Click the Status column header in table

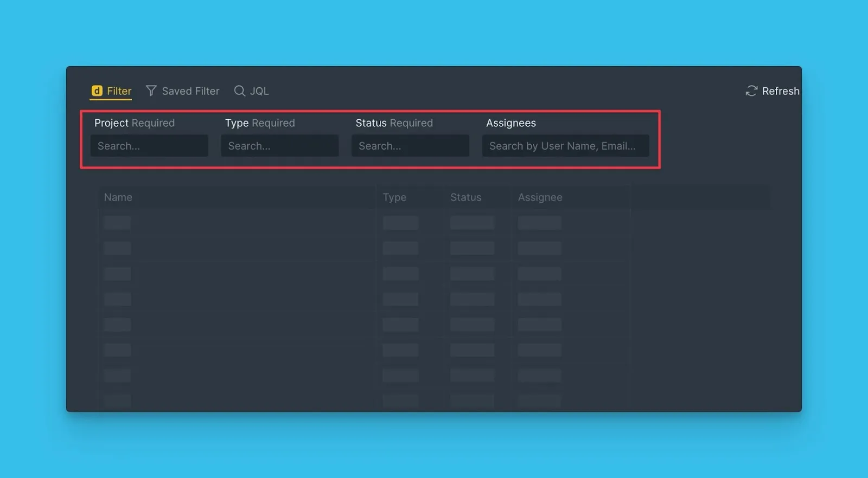(x=465, y=197)
